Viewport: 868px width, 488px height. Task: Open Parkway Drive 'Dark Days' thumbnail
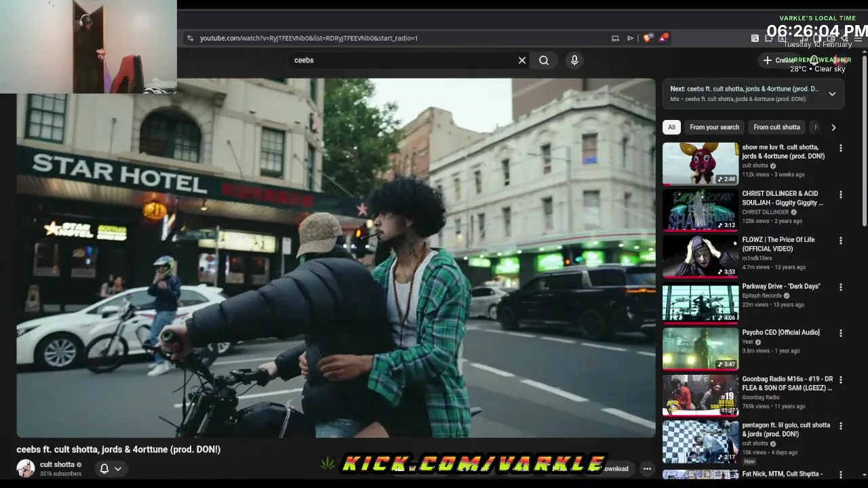pos(701,302)
